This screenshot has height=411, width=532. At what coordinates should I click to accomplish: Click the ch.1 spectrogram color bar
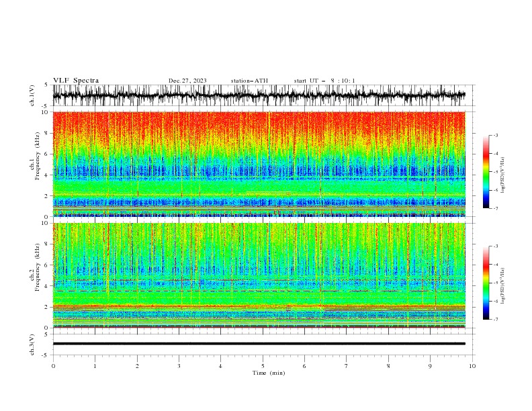pyautogui.click(x=486, y=172)
